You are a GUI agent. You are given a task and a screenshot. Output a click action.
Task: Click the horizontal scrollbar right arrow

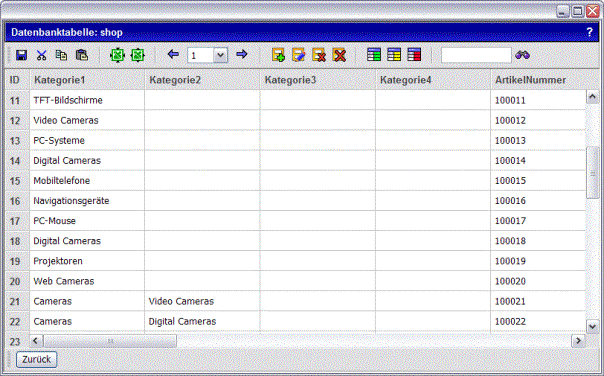578,341
